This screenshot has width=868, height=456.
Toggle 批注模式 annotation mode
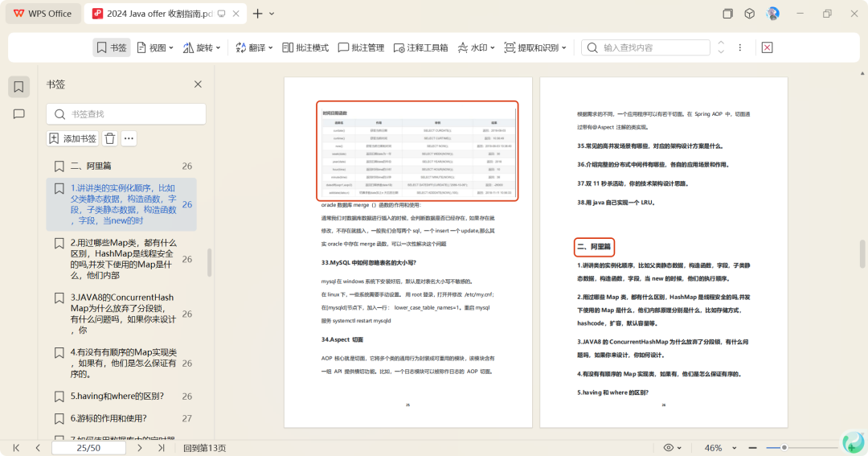point(305,47)
